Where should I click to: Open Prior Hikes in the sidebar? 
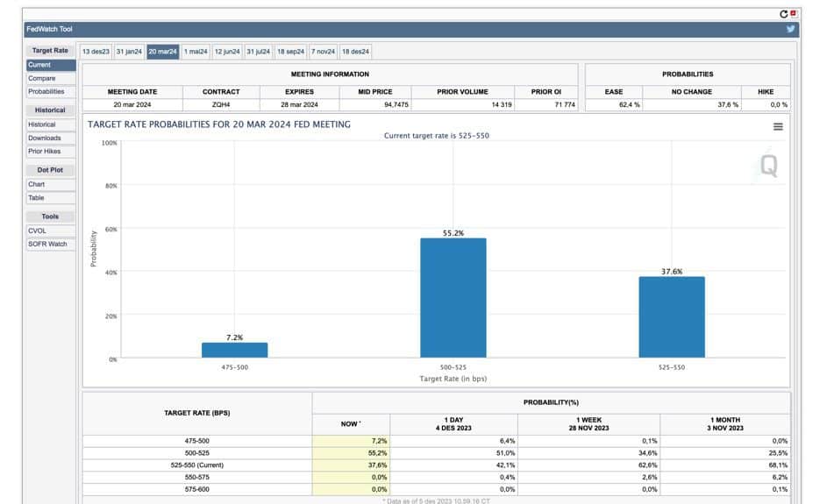click(51, 152)
